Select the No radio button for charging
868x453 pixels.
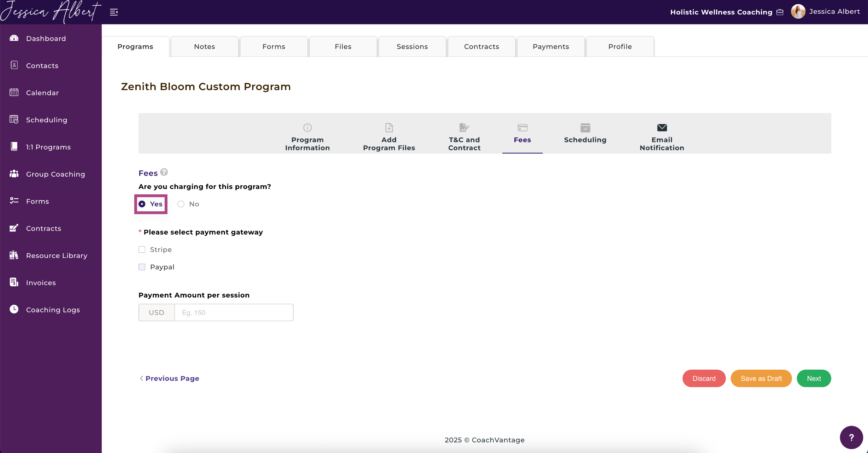(181, 204)
